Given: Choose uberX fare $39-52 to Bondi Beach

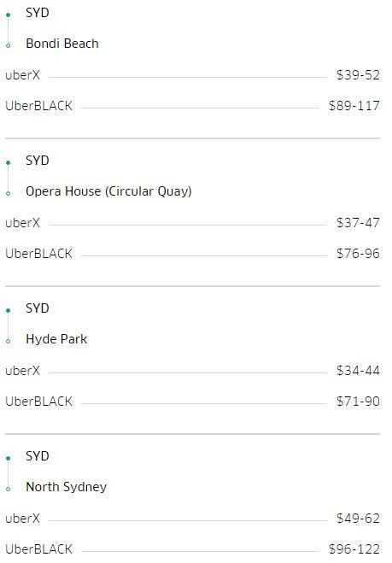Looking at the screenshot, I should (x=192, y=75).
